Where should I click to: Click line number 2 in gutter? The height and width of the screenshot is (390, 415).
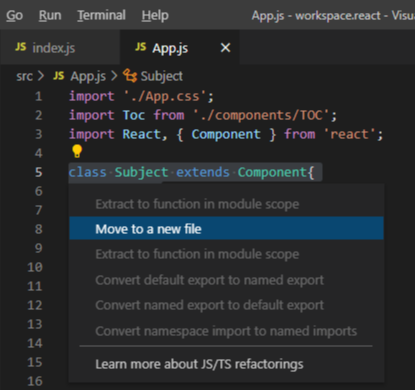pos(39,115)
